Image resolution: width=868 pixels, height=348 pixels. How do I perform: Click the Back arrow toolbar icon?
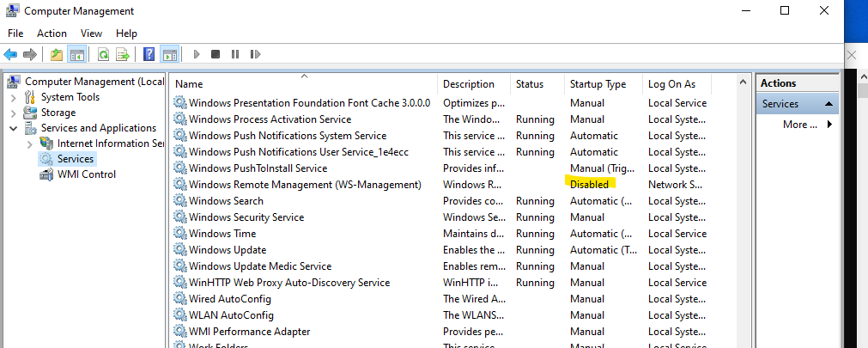[x=10, y=54]
